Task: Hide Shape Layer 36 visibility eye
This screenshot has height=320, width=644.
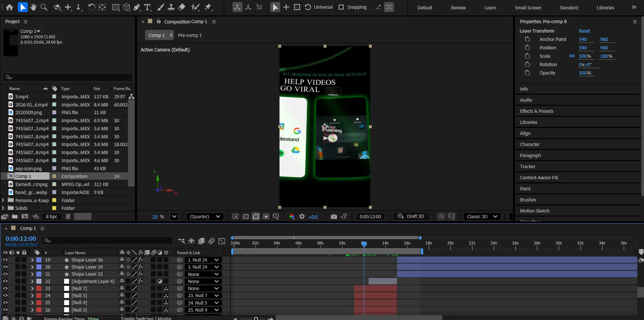Action: click(x=5, y=260)
